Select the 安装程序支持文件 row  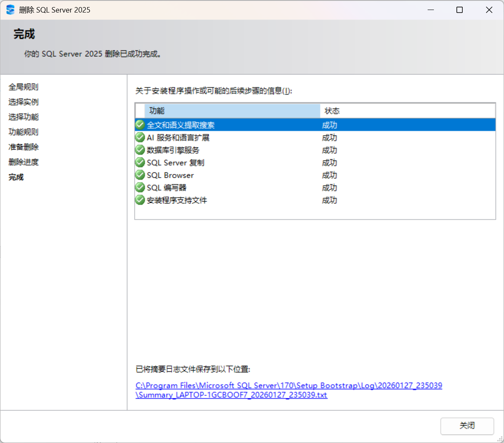point(315,200)
